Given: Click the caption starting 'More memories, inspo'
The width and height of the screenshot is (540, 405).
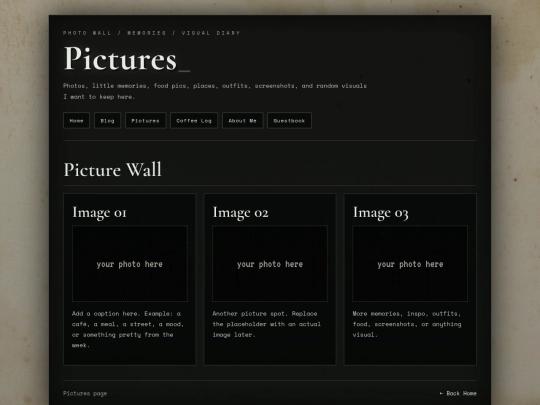Looking at the screenshot, I should coord(407,324).
